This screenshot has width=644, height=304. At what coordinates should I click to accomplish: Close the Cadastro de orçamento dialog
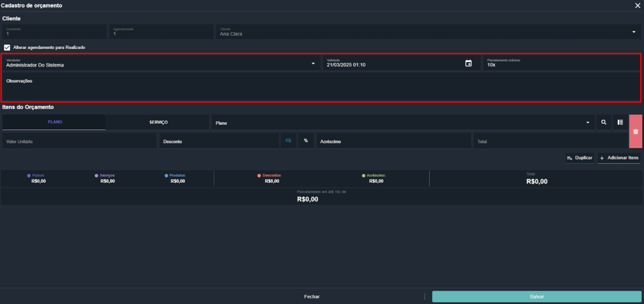[x=637, y=5]
